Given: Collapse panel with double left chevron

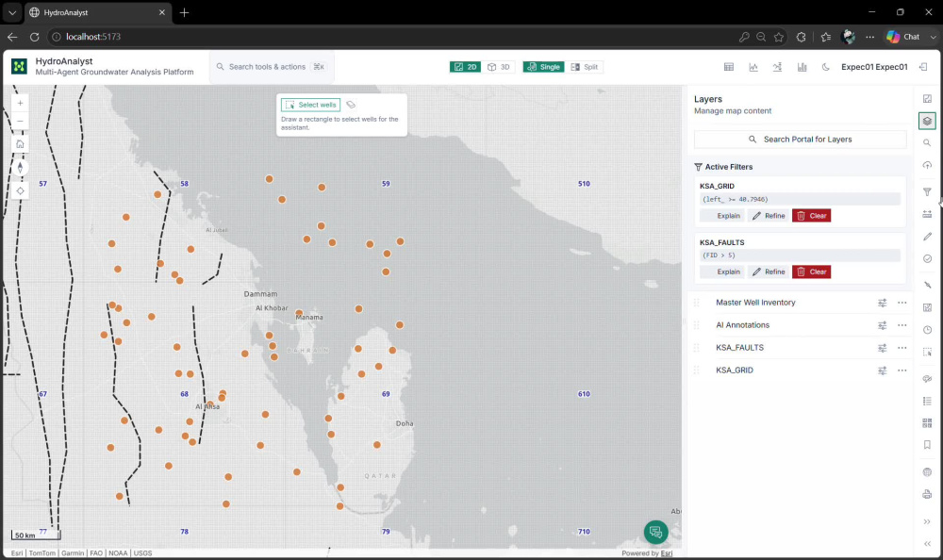Looking at the screenshot, I should click(x=927, y=544).
